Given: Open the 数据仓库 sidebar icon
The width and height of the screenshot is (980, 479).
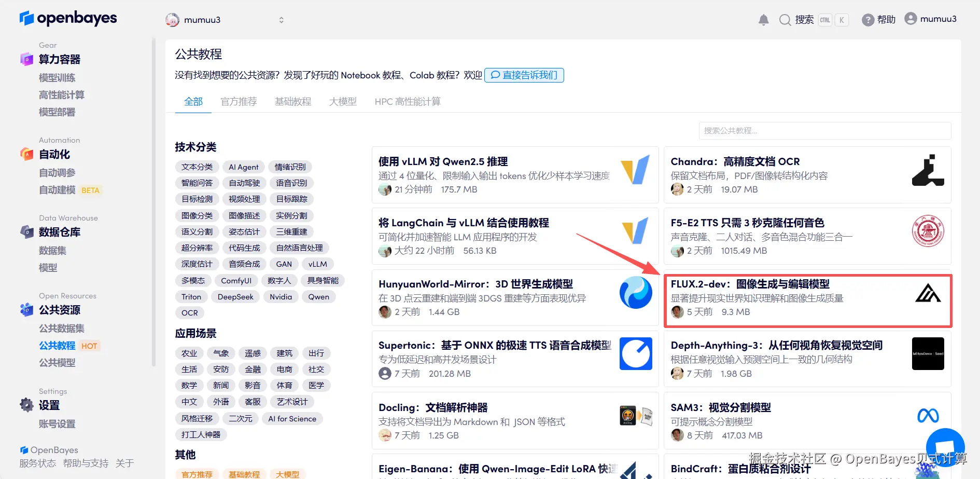Looking at the screenshot, I should pyautogui.click(x=26, y=232).
